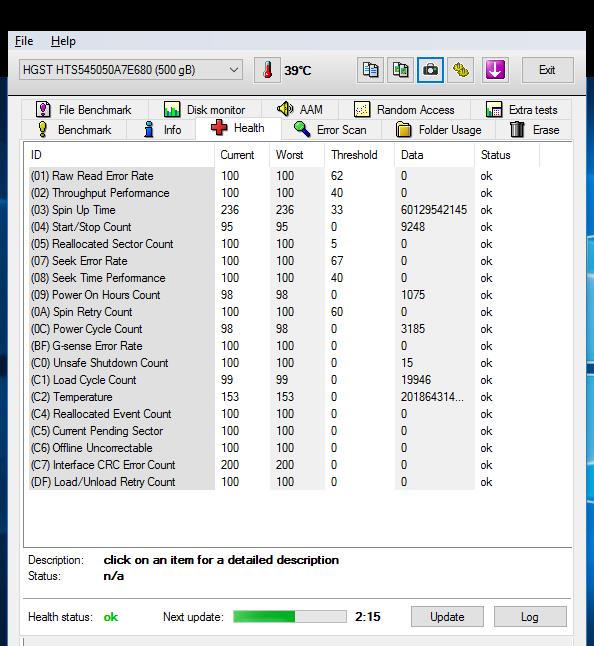Open options with the yellow wrench icon

tap(460, 70)
